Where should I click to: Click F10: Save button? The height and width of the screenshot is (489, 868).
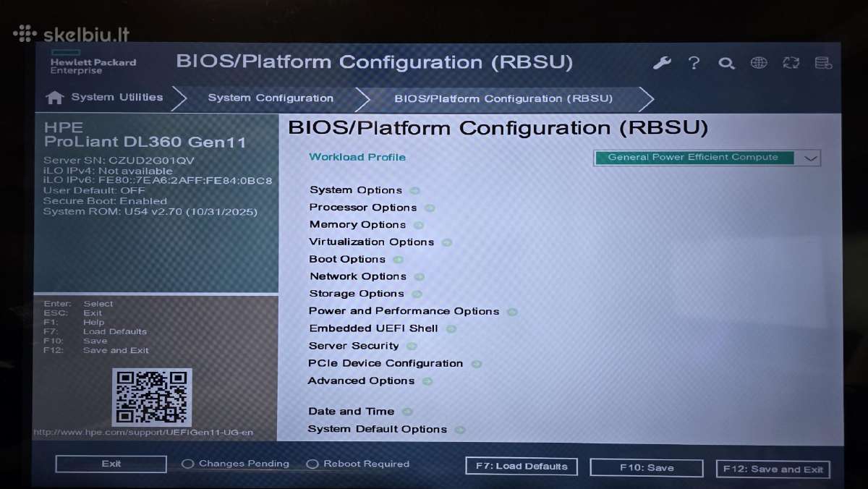647,468
